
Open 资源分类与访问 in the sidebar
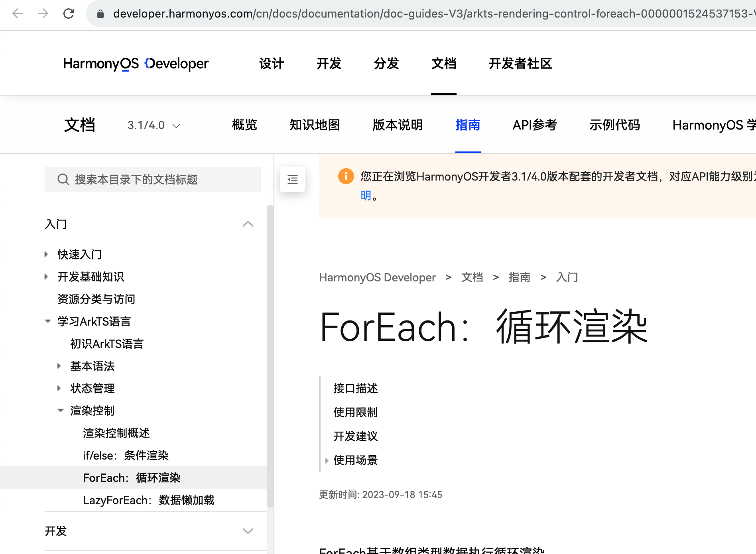point(96,299)
